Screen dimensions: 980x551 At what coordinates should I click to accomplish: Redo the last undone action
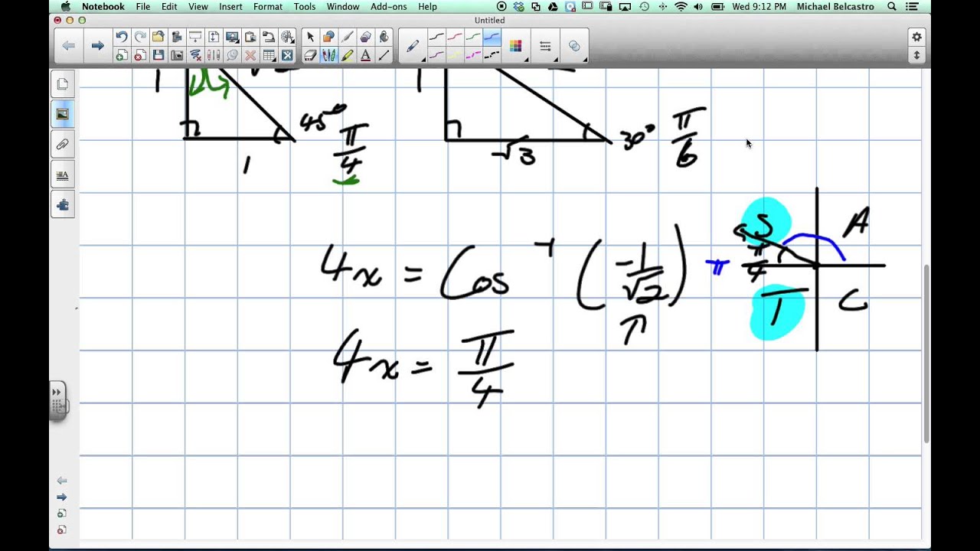pos(139,37)
